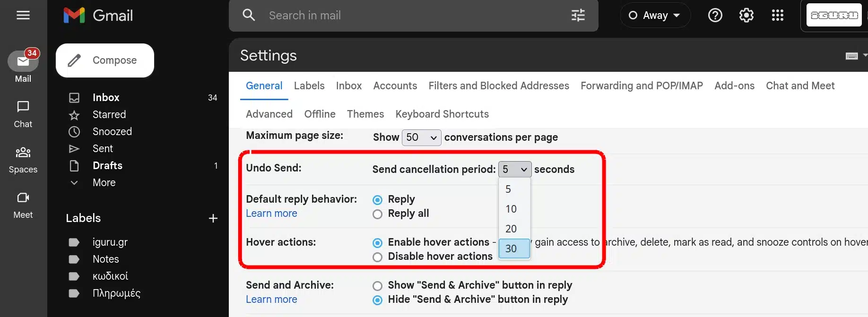Open the Away status dropdown
Image resolution: width=868 pixels, height=317 pixels.
[x=655, y=16]
